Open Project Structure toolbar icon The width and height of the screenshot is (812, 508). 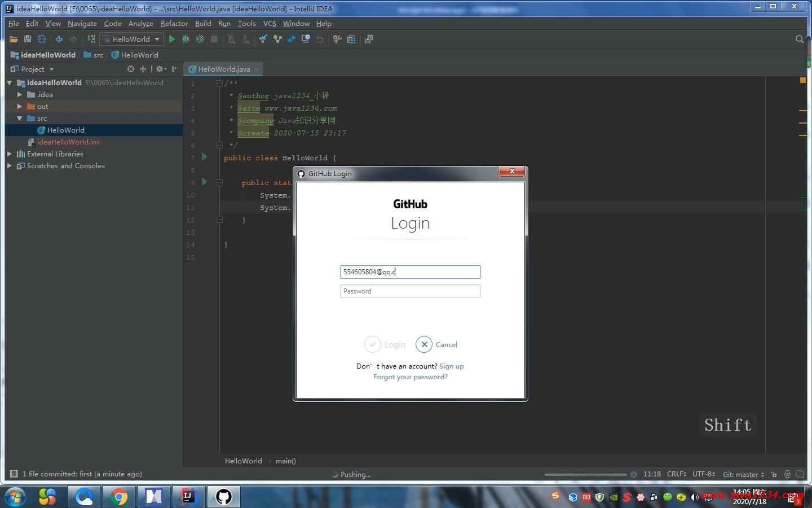351,39
